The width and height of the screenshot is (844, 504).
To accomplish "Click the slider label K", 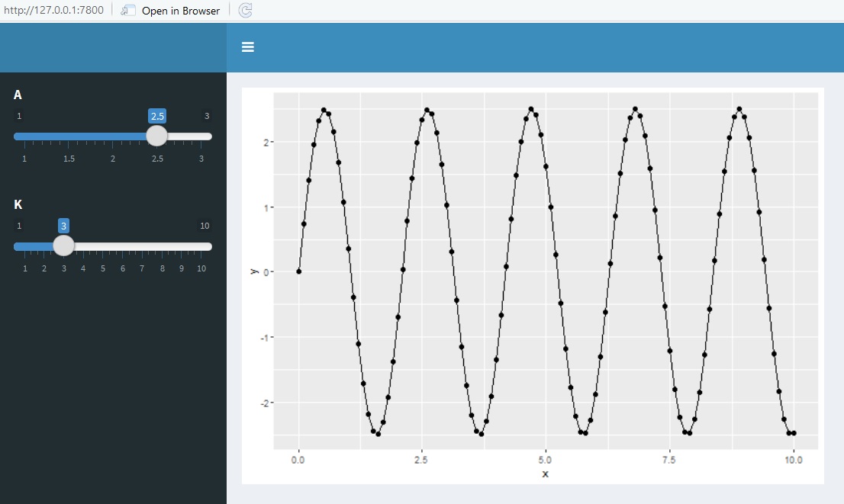I will [x=18, y=204].
